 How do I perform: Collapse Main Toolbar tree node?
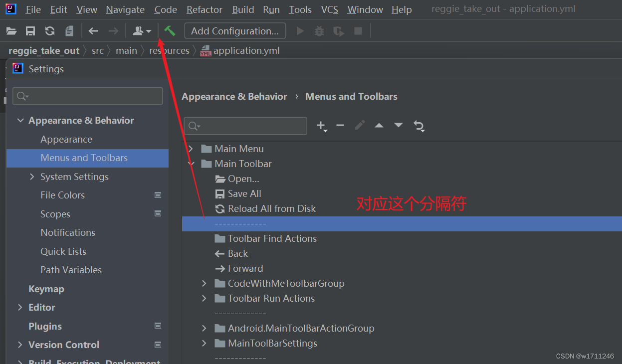(191, 164)
